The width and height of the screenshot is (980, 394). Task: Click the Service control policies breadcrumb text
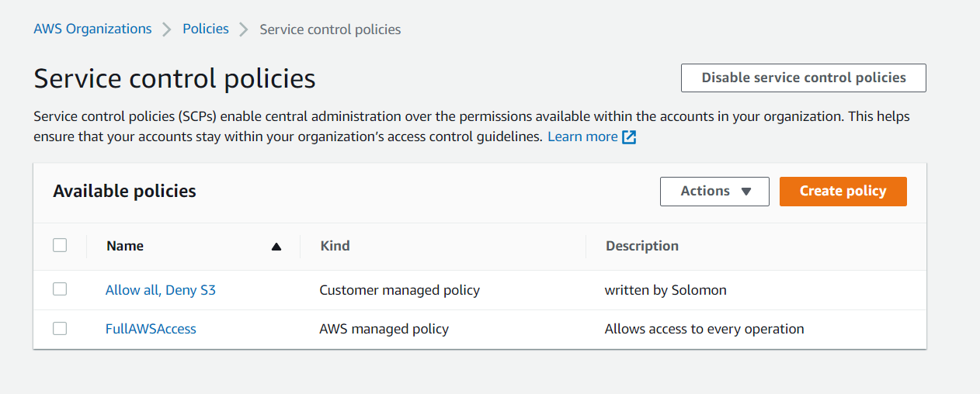click(x=330, y=29)
